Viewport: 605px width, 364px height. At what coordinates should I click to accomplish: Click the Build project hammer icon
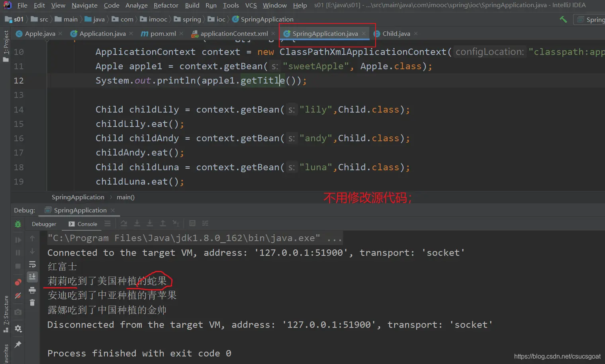(563, 19)
